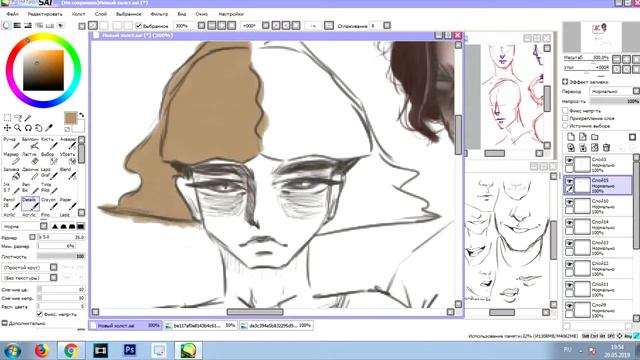Select the Слой11 layer row
Screen dimensions: 640x360
[x=598, y=289]
